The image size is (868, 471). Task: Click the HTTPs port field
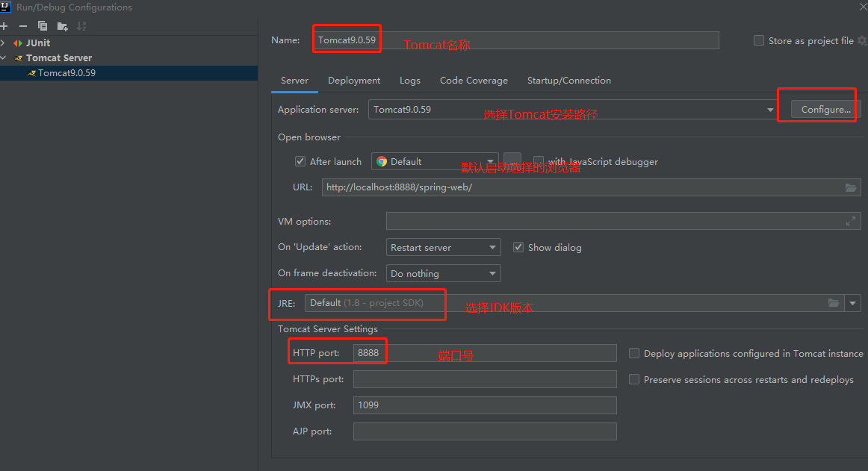click(x=485, y=379)
